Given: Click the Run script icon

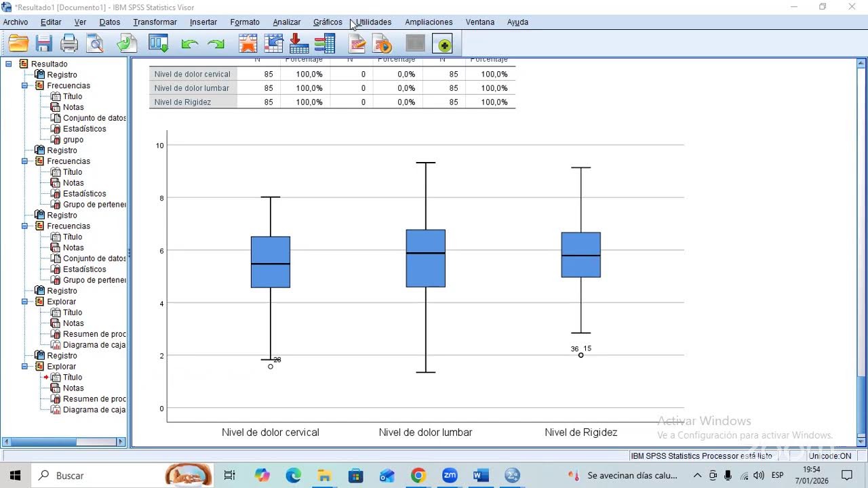Looking at the screenshot, I should tap(383, 44).
